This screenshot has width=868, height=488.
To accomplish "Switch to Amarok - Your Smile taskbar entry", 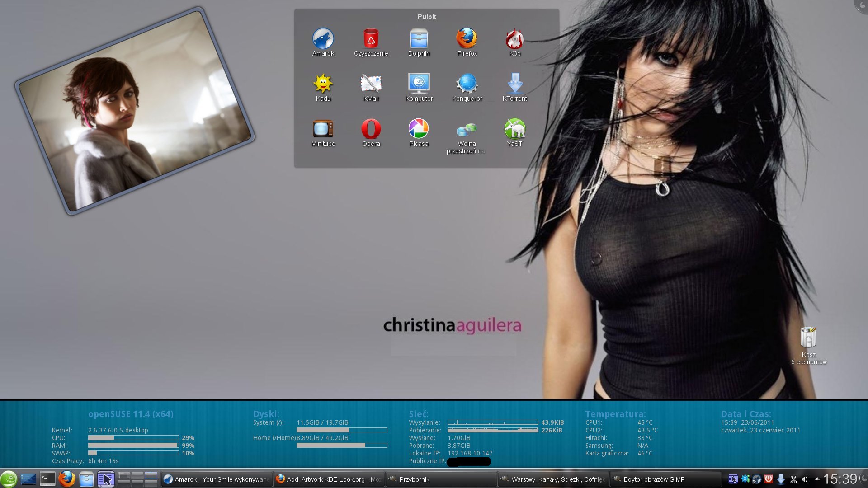I will [x=217, y=479].
